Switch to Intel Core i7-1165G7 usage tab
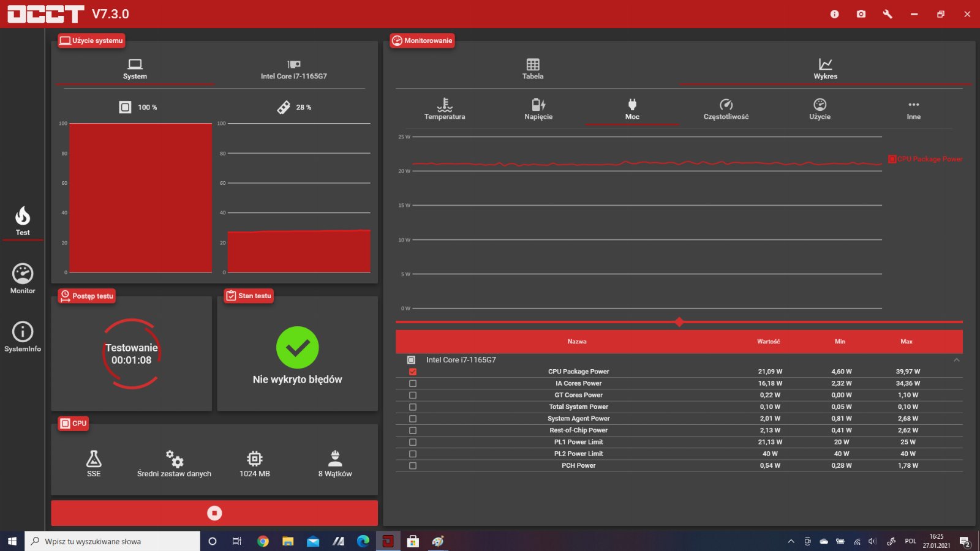The height and width of the screenshot is (551, 980). click(x=294, y=69)
